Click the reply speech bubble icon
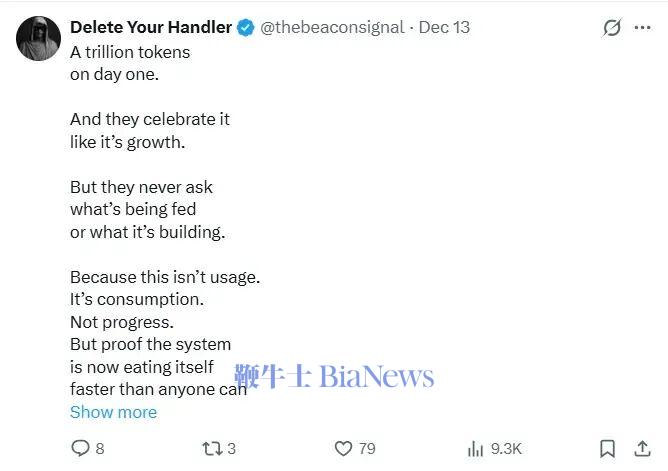The image size is (668, 471). (x=81, y=449)
